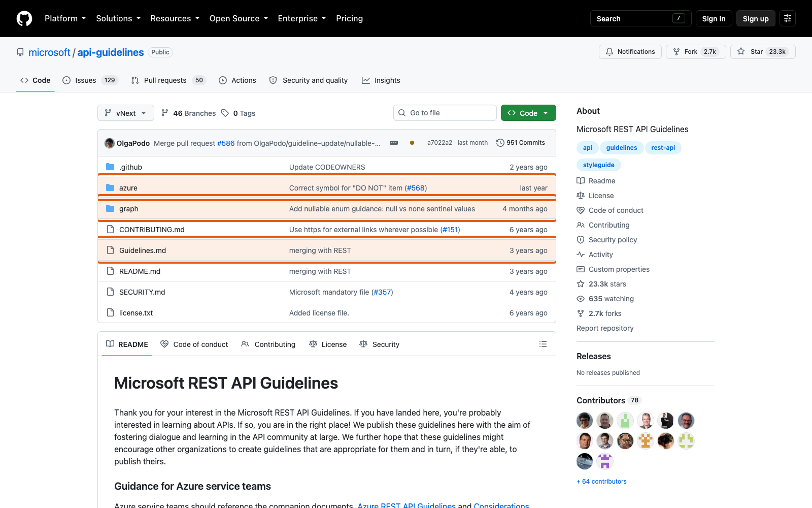The width and height of the screenshot is (812, 508).
Task: Open Custom properties in About sidebar
Action: (613, 269)
